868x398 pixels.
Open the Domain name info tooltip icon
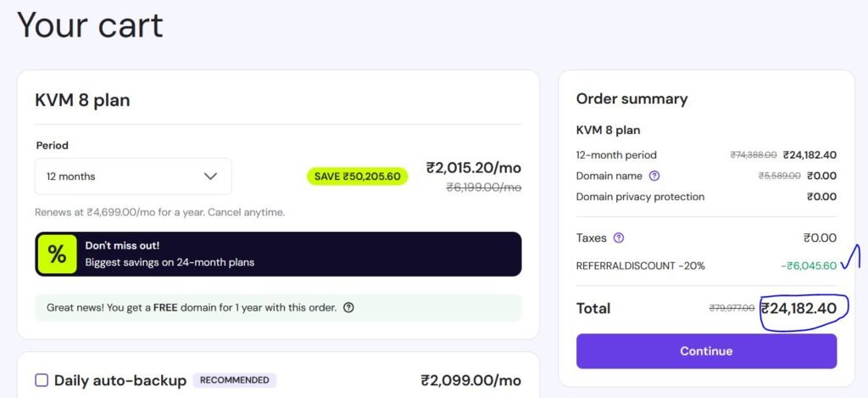pos(654,176)
